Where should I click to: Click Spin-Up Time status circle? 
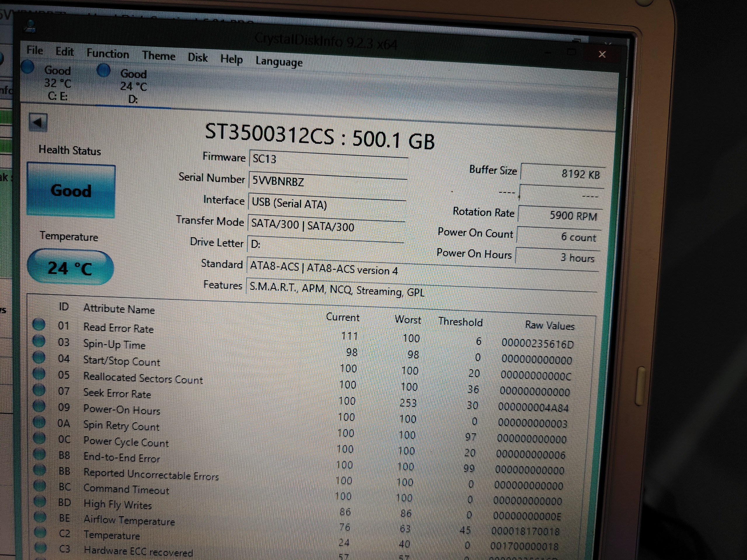pyautogui.click(x=39, y=341)
